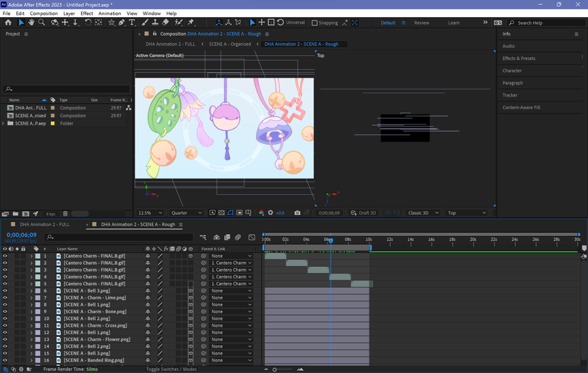
Task: Click the blue current time indicator
Action: 330,241
